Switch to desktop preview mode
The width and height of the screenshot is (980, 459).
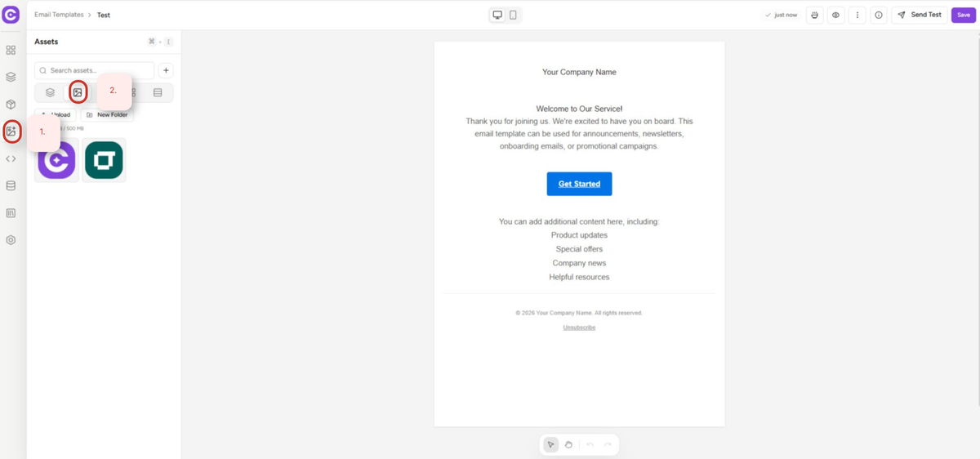(x=497, y=15)
